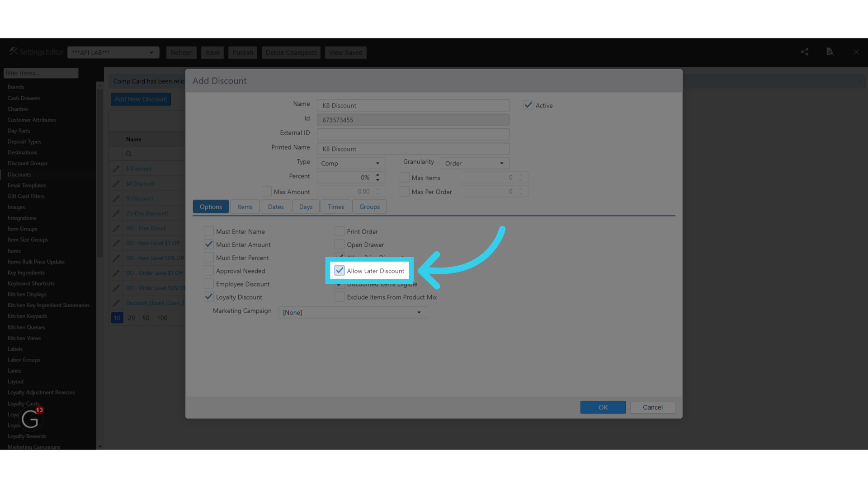This screenshot has width=868, height=488.
Task: Set page size to 20 rows
Action: click(x=132, y=318)
